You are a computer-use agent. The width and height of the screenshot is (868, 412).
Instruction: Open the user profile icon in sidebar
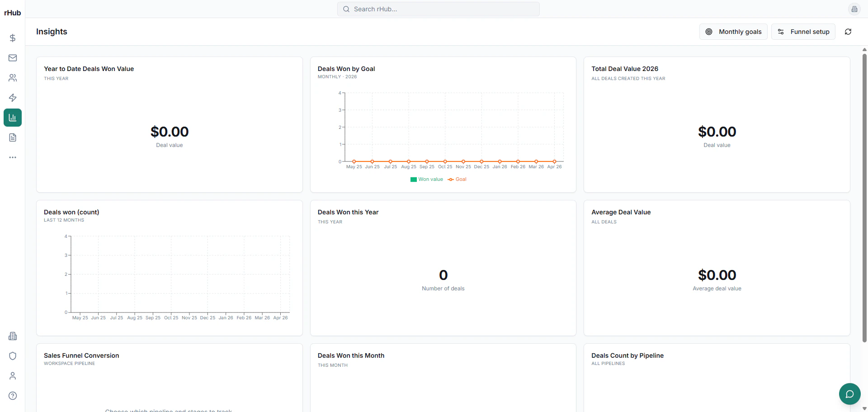pos(12,376)
